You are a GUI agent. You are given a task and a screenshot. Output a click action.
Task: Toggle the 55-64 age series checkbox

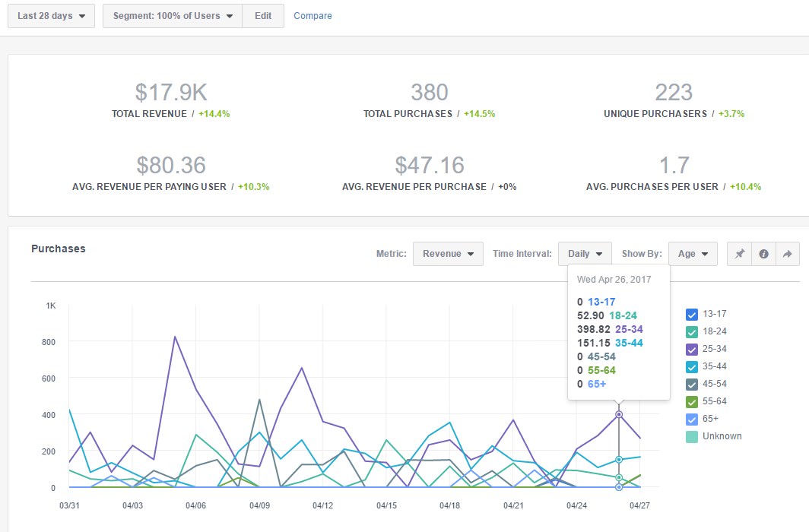click(692, 401)
